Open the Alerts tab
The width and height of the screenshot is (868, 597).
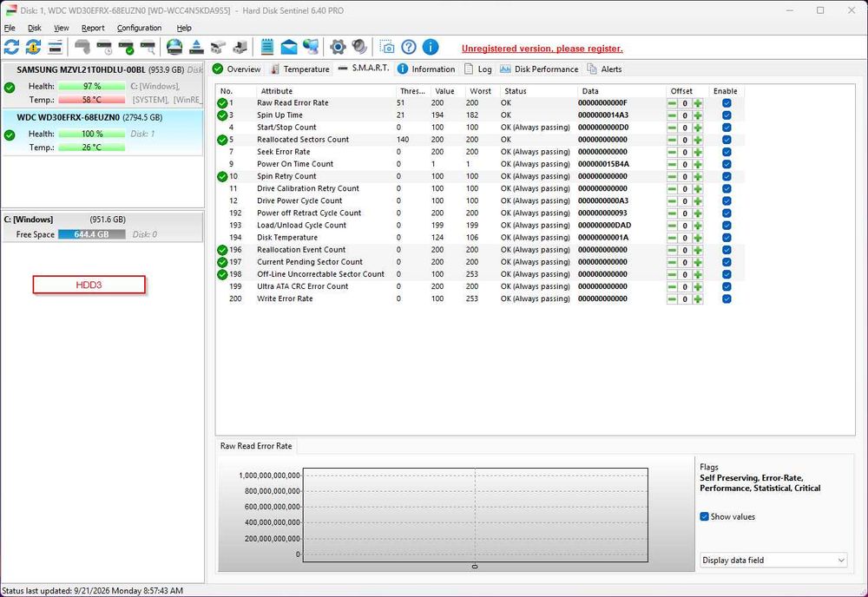point(604,69)
